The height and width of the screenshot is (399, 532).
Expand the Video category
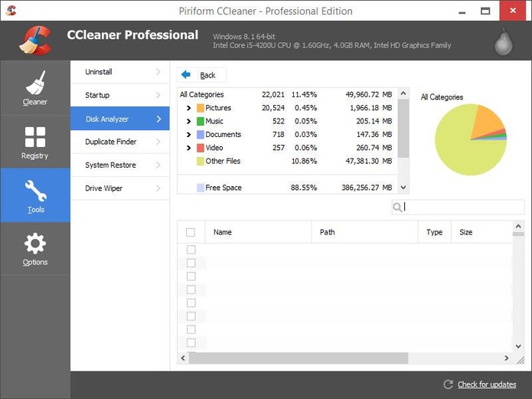188,148
